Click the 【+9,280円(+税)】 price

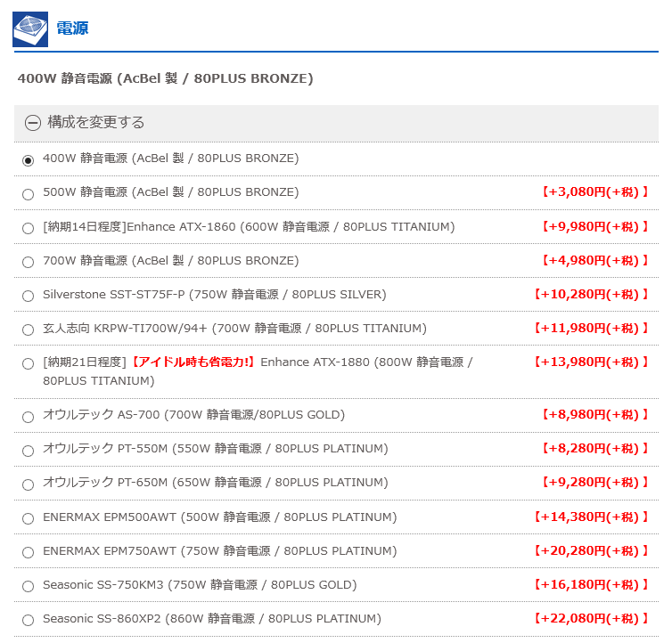click(594, 483)
